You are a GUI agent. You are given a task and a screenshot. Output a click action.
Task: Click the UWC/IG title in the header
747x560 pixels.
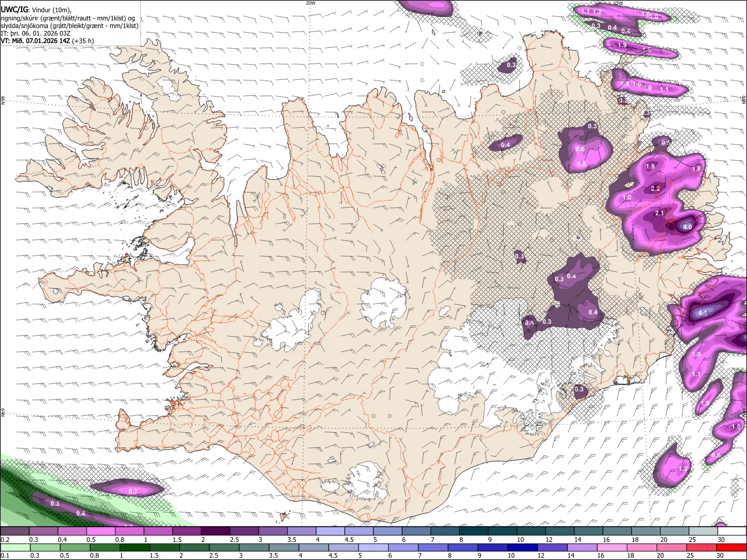pos(14,9)
